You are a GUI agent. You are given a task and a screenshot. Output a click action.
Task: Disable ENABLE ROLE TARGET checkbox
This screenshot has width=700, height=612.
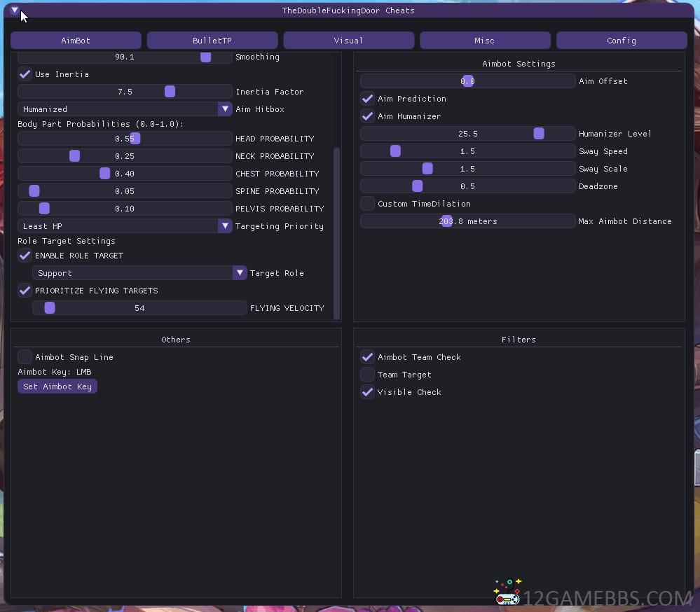coord(25,256)
